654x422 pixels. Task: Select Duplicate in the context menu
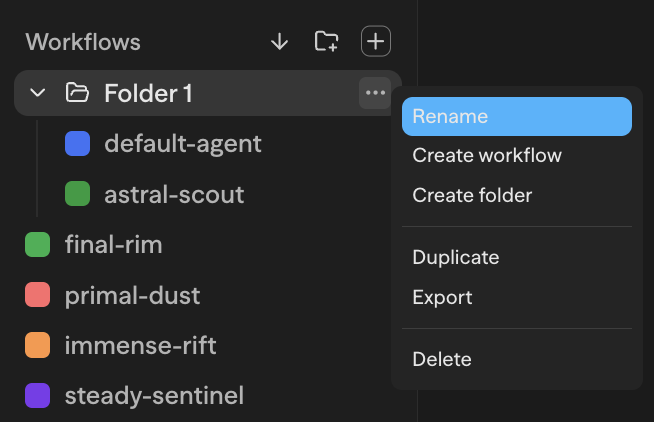[456, 257]
